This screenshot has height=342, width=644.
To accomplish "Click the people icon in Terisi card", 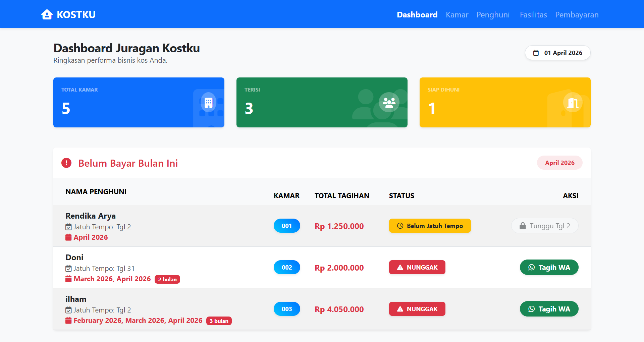I will (389, 102).
